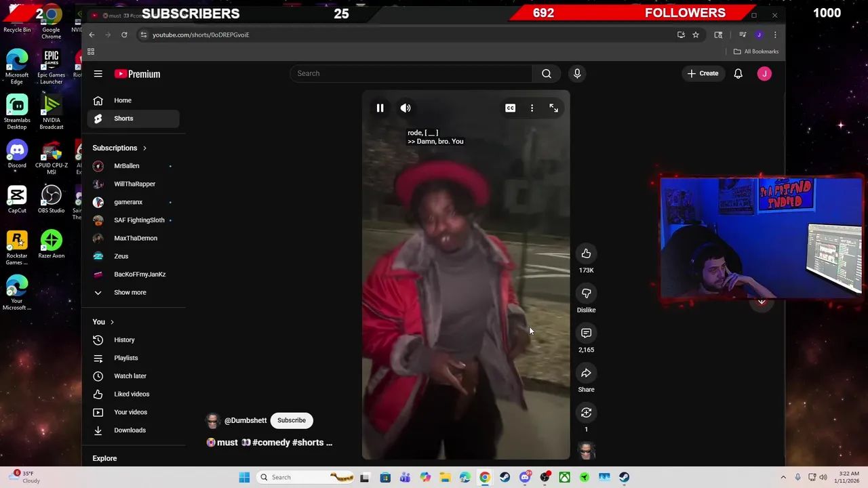Click the magnifying glass search button
Image resolution: width=868 pixels, height=488 pixels.
pyautogui.click(x=547, y=73)
